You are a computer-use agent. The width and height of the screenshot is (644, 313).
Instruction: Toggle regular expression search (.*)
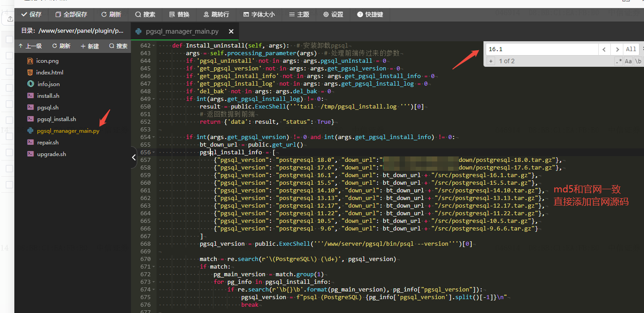619,61
